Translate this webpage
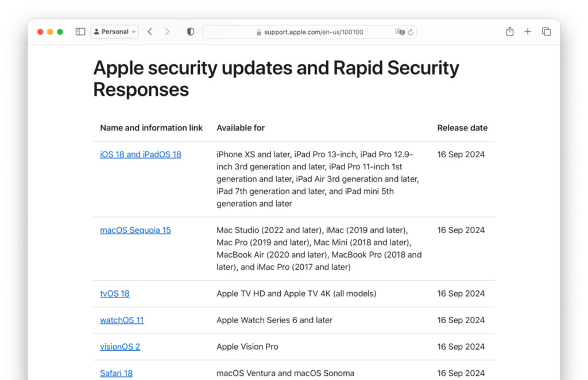The image size is (588, 380). (x=401, y=32)
